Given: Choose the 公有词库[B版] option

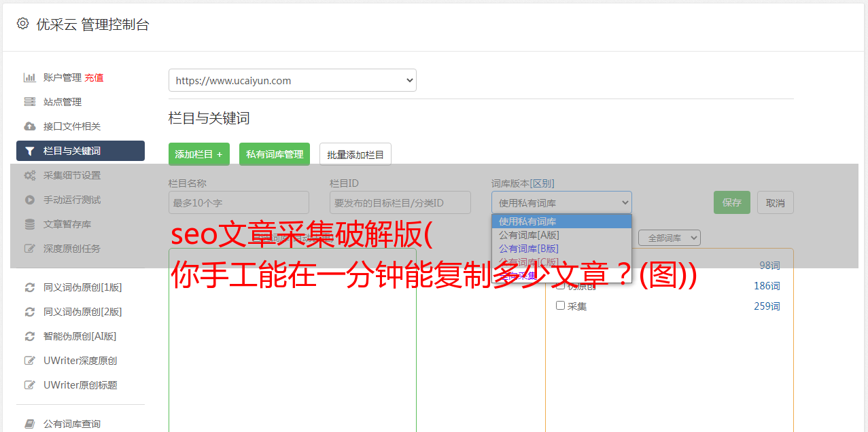Looking at the screenshot, I should [x=561, y=249].
